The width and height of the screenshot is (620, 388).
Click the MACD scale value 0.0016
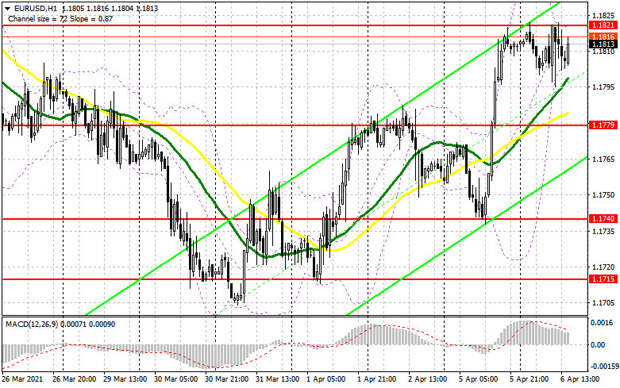click(x=602, y=323)
